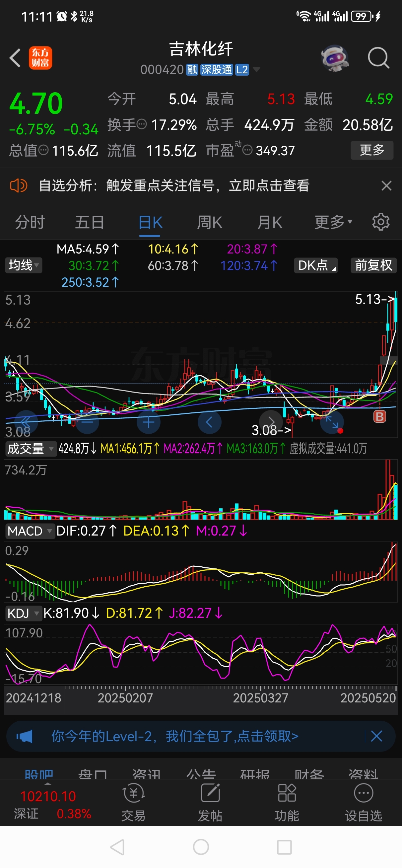The image size is (402, 868).
Task: Open the robot assistant avatar
Action: [335, 58]
